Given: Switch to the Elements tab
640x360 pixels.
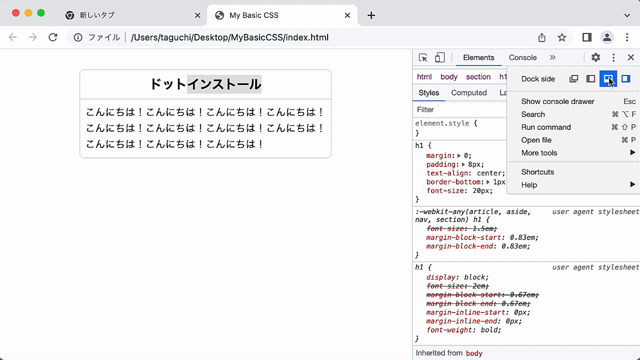Looking at the screenshot, I should [x=478, y=58].
